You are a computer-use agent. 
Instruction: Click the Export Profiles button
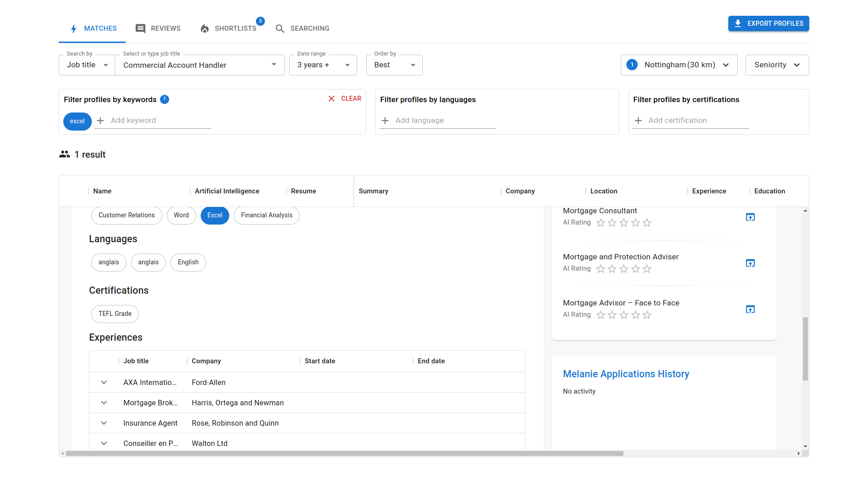coord(768,23)
